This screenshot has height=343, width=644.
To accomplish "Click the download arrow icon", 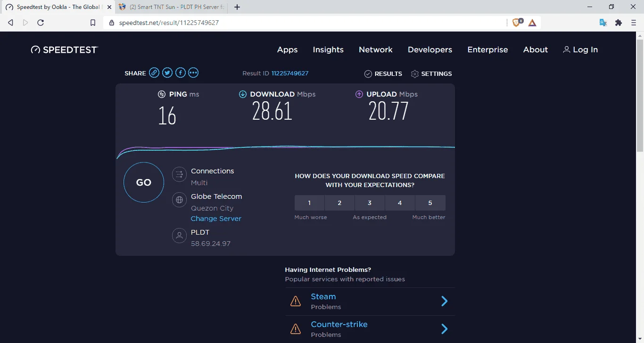I will click(x=243, y=94).
